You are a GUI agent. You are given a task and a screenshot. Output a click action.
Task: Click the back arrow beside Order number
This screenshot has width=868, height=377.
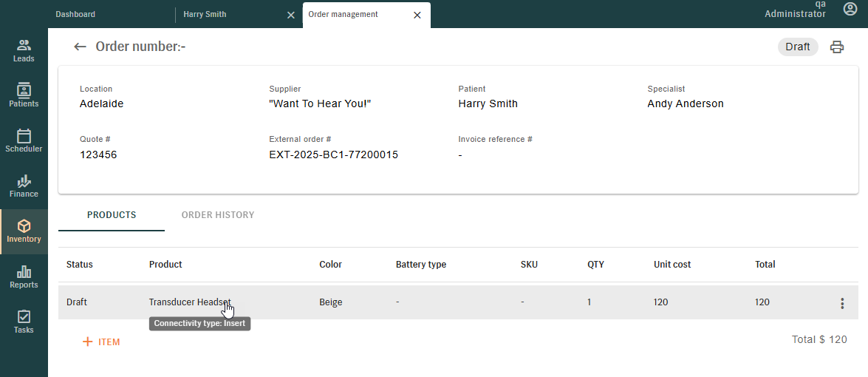click(81, 47)
